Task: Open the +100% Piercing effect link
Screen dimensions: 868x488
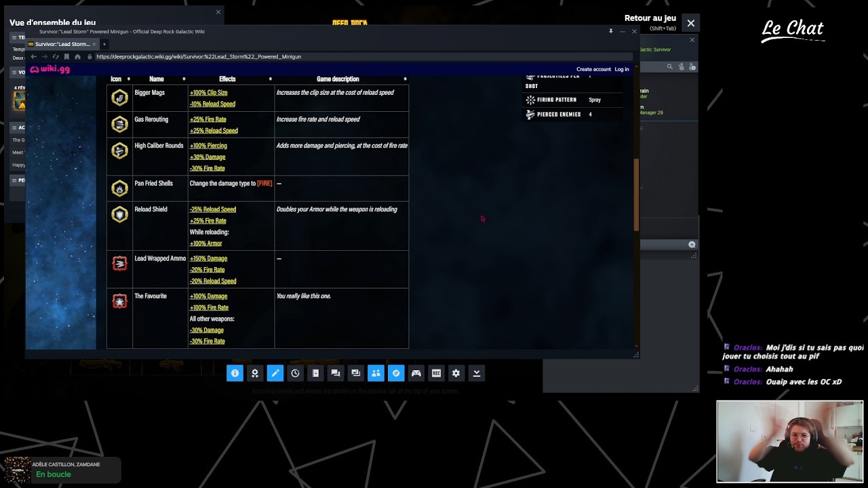Action: pyautogui.click(x=208, y=146)
